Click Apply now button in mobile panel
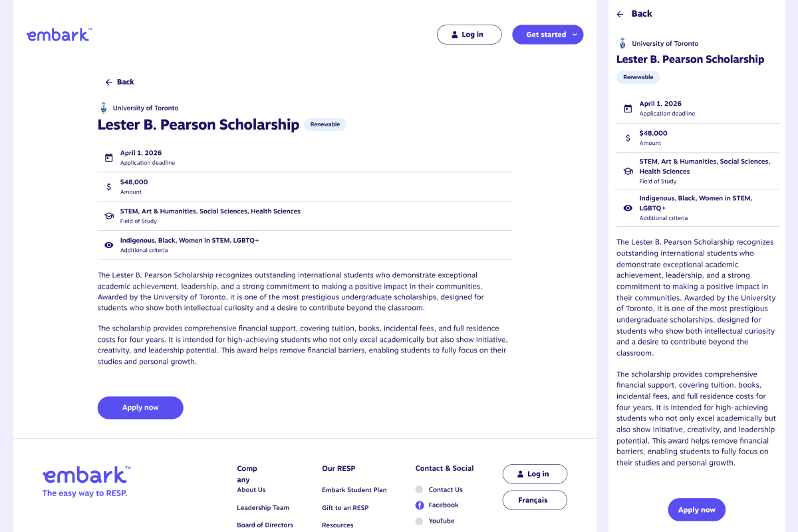The image size is (798, 532). coord(696,510)
